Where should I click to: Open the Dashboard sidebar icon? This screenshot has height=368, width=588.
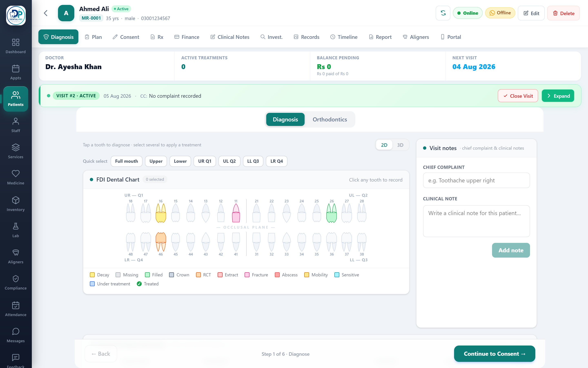coord(16,46)
